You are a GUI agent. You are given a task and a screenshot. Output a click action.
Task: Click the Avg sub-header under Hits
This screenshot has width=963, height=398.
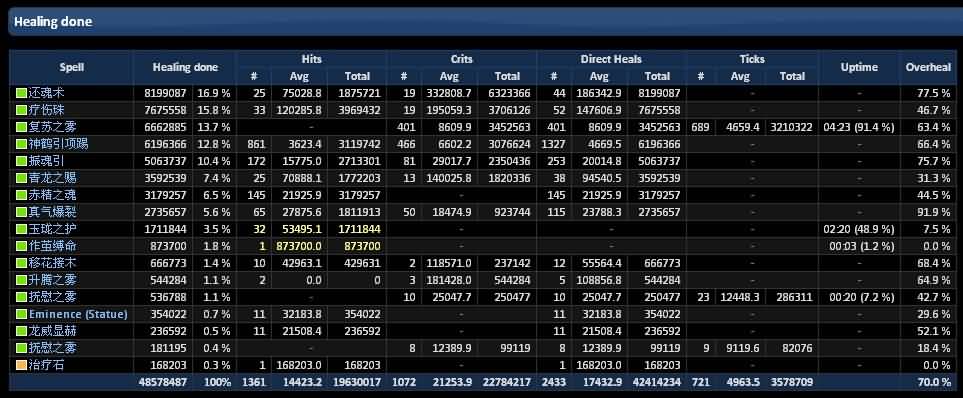coord(299,76)
